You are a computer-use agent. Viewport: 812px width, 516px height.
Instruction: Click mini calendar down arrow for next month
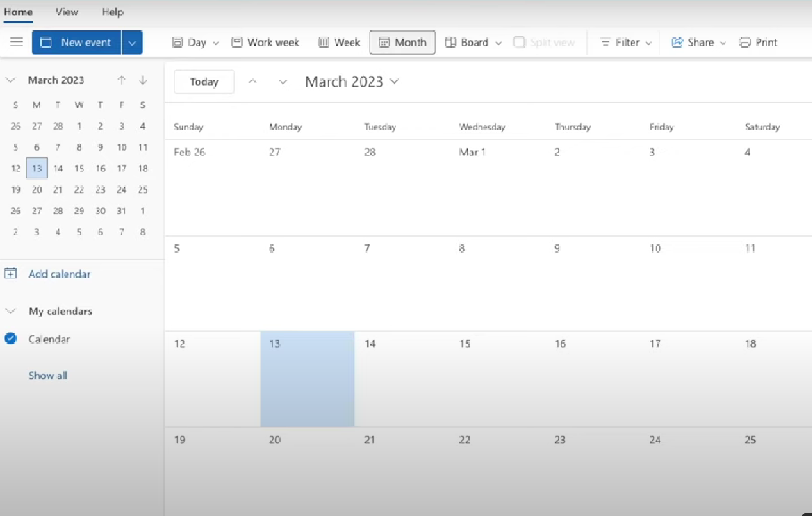[x=143, y=80]
